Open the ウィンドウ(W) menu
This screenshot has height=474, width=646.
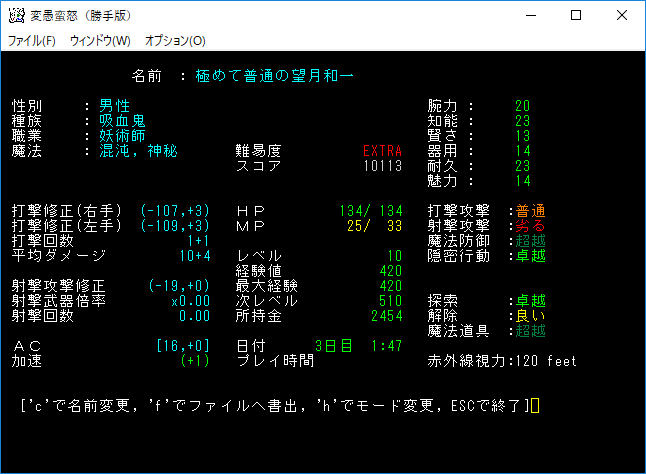[100, 41]
